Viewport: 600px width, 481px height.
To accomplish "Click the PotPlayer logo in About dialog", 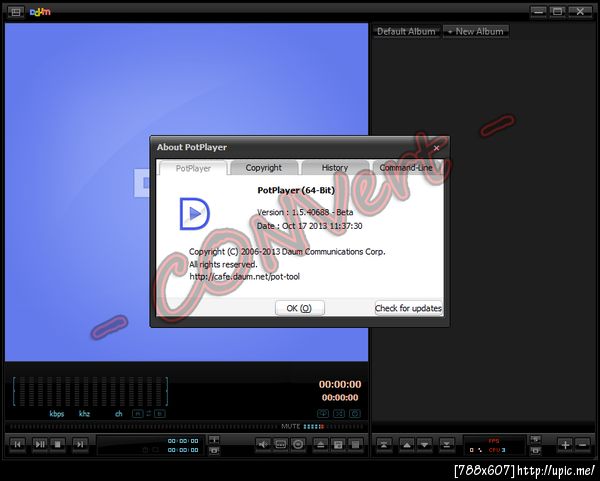I will [x=195, y=214].
